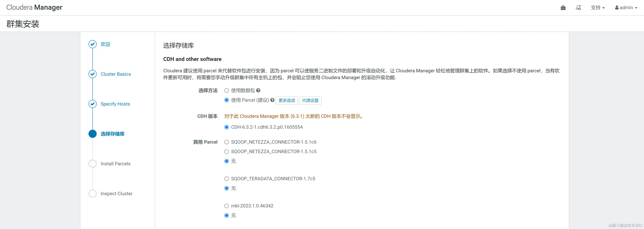Go to the Cluster Basics wizard step
The image size is (644, 229).
[116, 74]
